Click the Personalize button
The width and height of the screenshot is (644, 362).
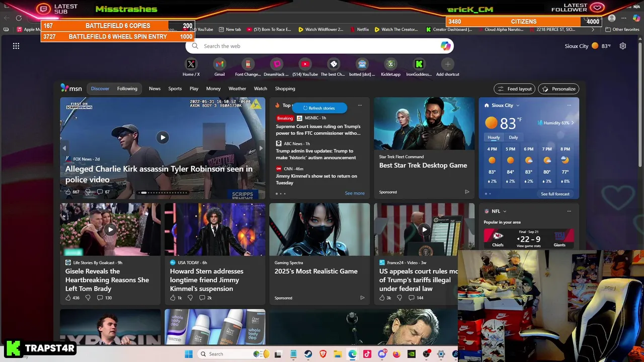pos(558,89)
